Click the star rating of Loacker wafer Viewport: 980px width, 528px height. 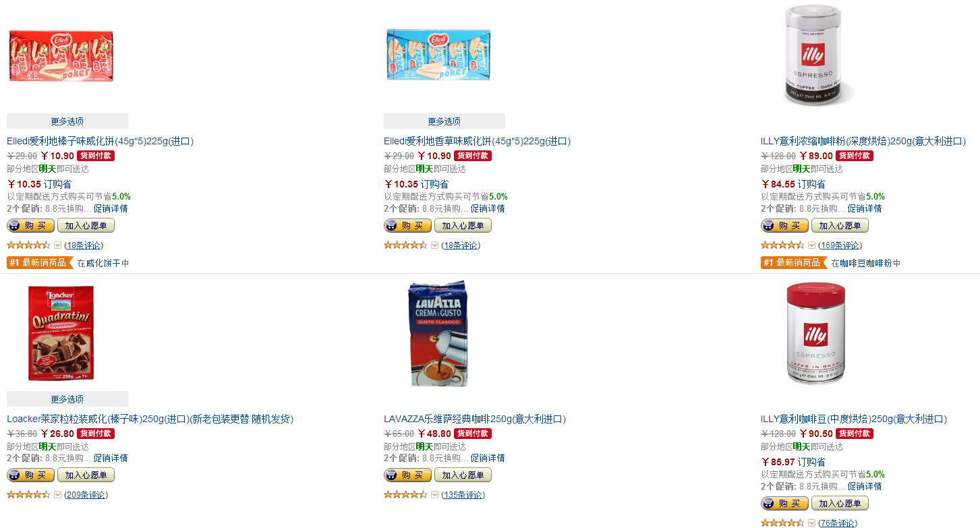tap(28, 495)
